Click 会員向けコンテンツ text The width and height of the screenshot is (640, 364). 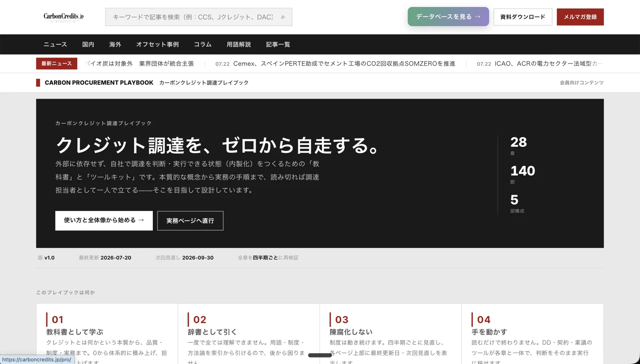click(582, 82)
